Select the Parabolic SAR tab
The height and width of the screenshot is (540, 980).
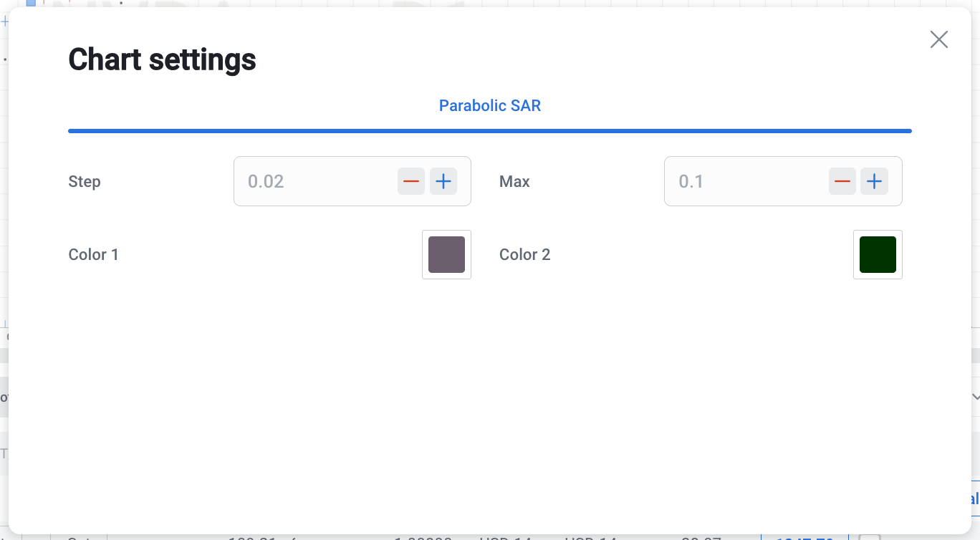pos(489,106)
